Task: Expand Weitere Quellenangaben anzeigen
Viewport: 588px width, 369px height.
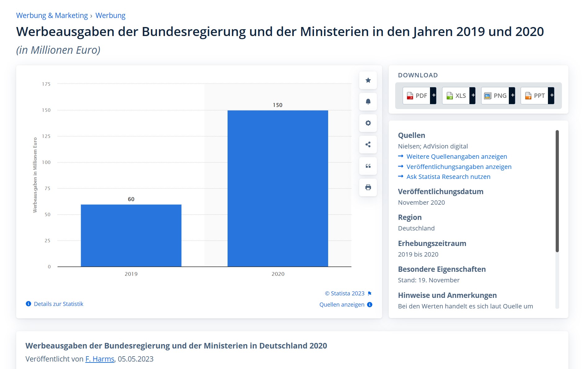Action: coord(456,157)
